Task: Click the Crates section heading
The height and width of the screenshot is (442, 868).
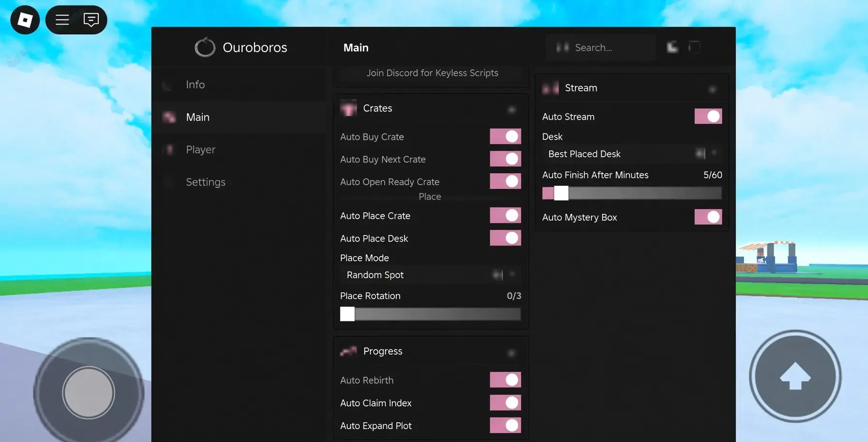Action: (378, 108)
